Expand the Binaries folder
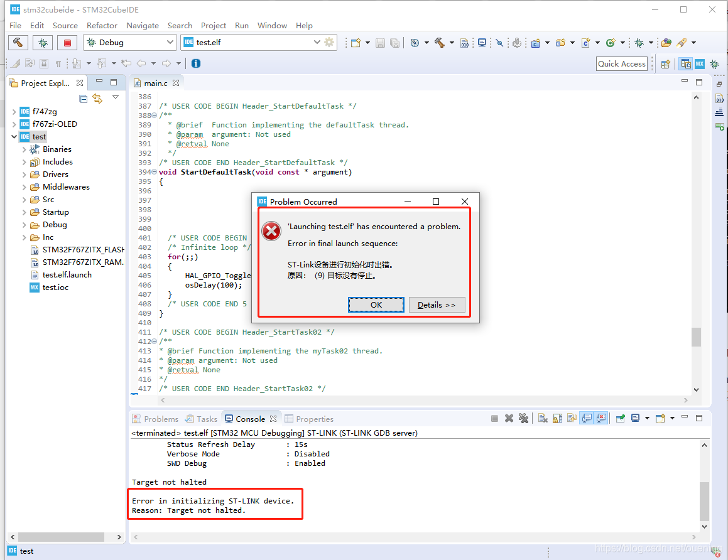Image resolution: width=728 pixels, height=560 pixels. (x=24, y=149)
